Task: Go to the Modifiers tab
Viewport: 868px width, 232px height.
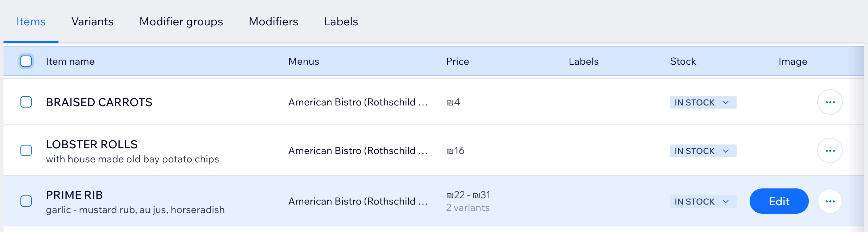Action: coord(273,22)
